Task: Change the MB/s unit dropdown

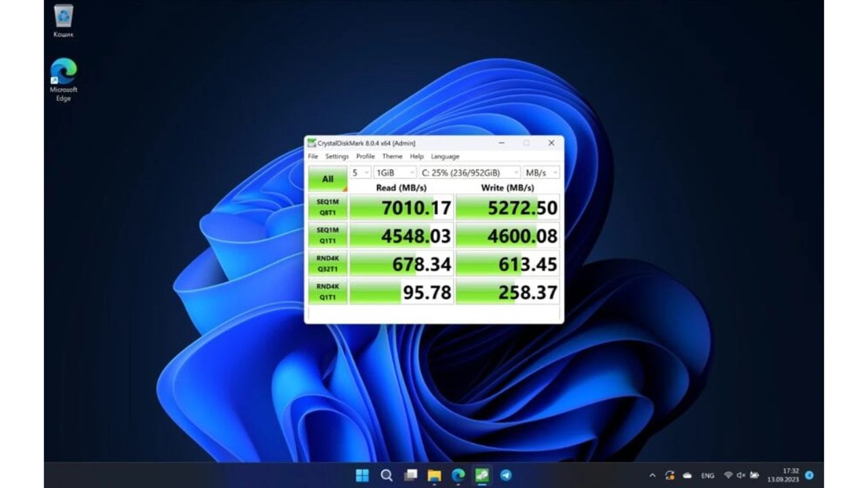Action: [x=541, y=173]
